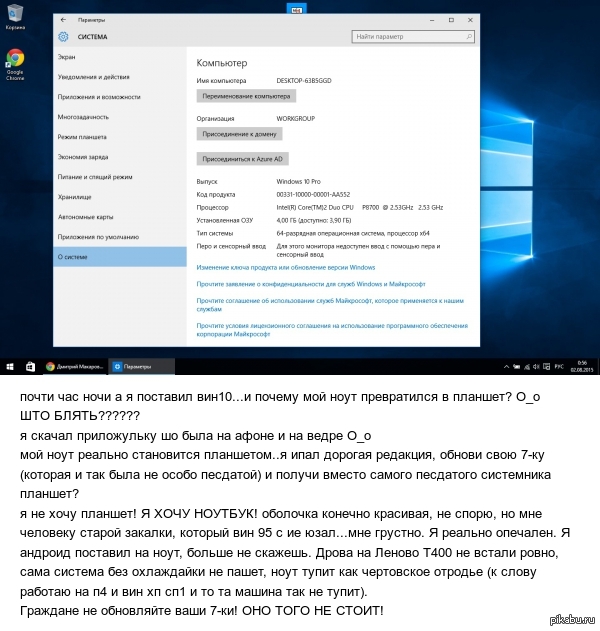Click Присоединиться к Azure AD button

(x=243, y=159)
